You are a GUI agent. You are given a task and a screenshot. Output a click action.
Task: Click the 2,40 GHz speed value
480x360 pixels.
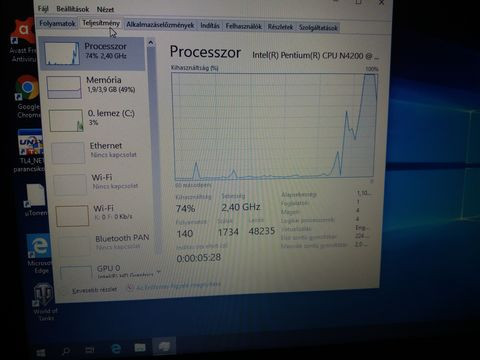241,207
